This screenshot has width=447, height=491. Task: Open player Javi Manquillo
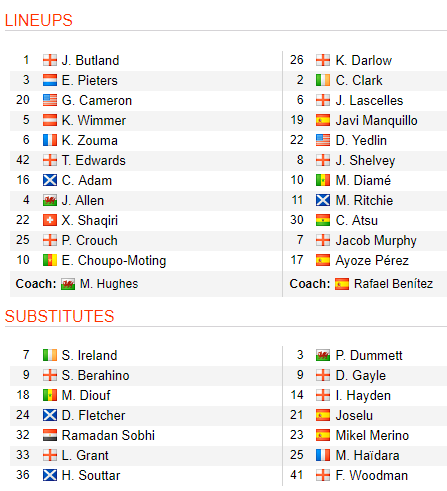click(376, 120)
